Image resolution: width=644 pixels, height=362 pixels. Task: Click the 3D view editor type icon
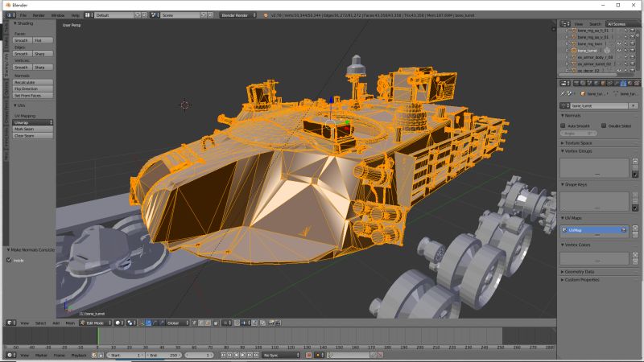coord(11,323)
